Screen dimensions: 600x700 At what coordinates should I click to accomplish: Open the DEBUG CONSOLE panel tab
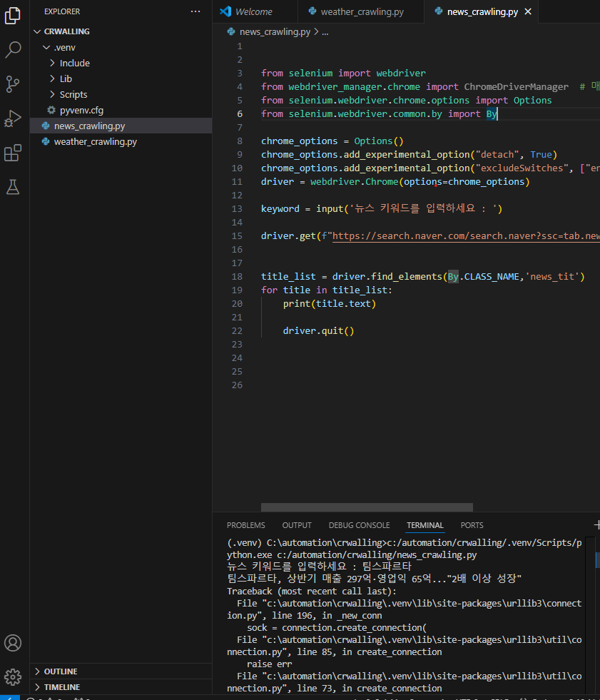(360, 525)
